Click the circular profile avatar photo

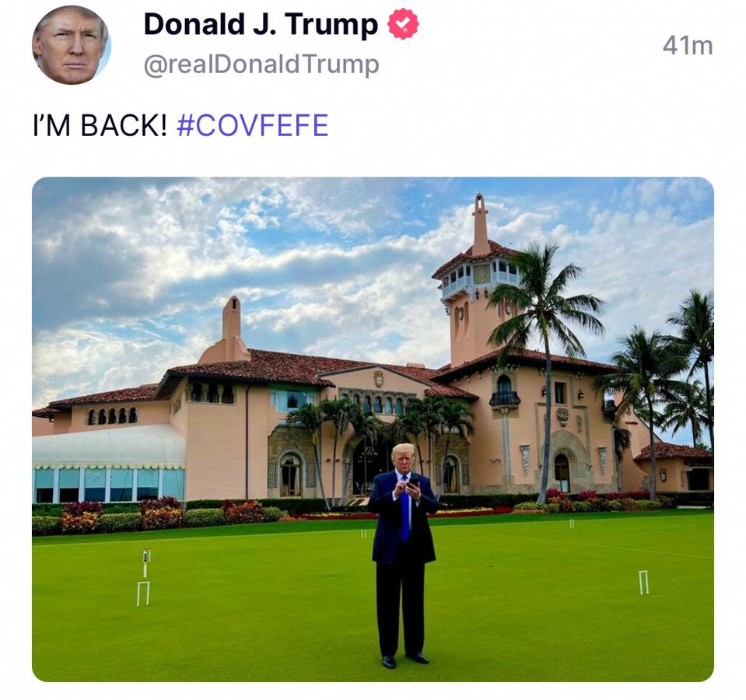coord(72,45)
